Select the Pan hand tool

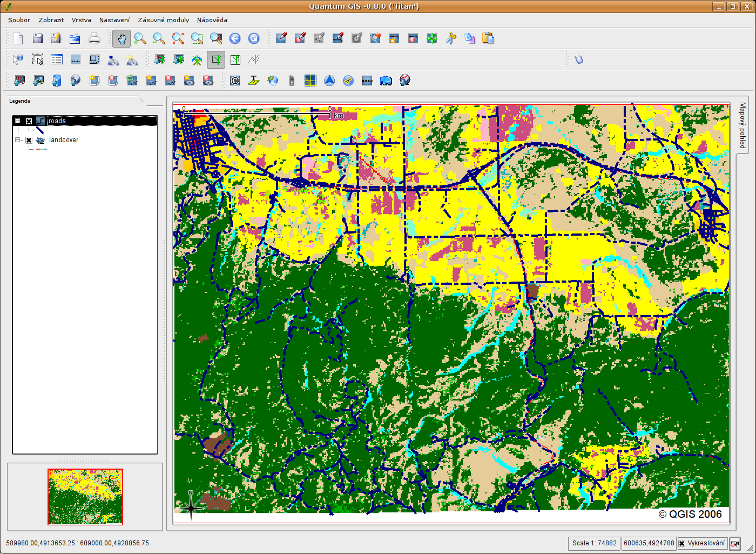click(x=122, y=38)
